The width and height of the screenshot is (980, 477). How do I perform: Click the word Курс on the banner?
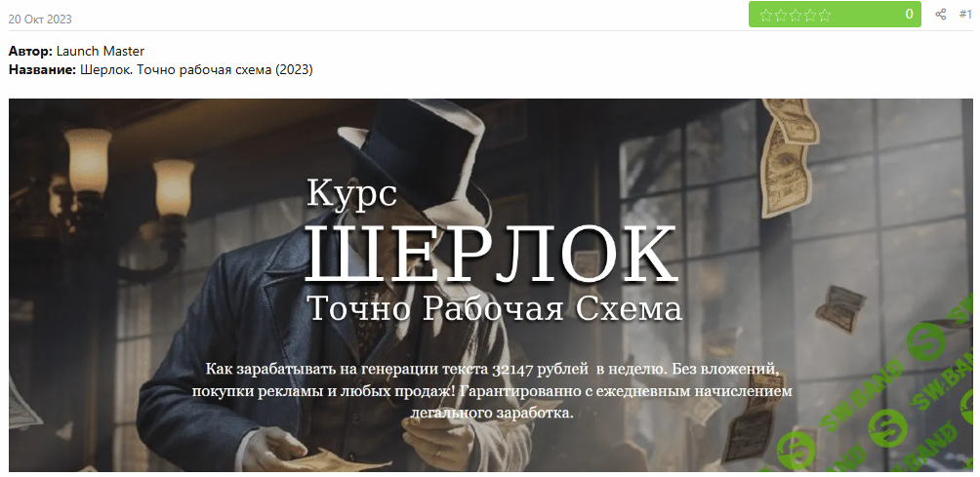(x=351, y=192)
